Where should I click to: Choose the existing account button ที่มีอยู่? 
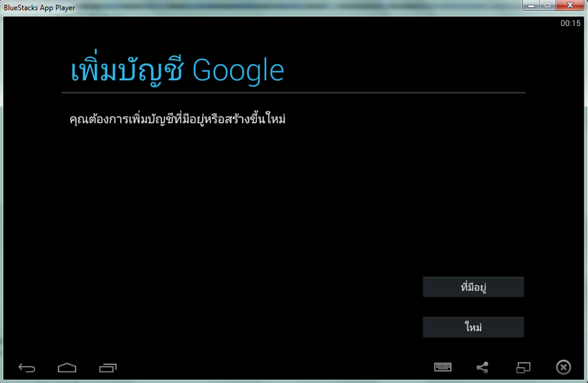[473, 287]
